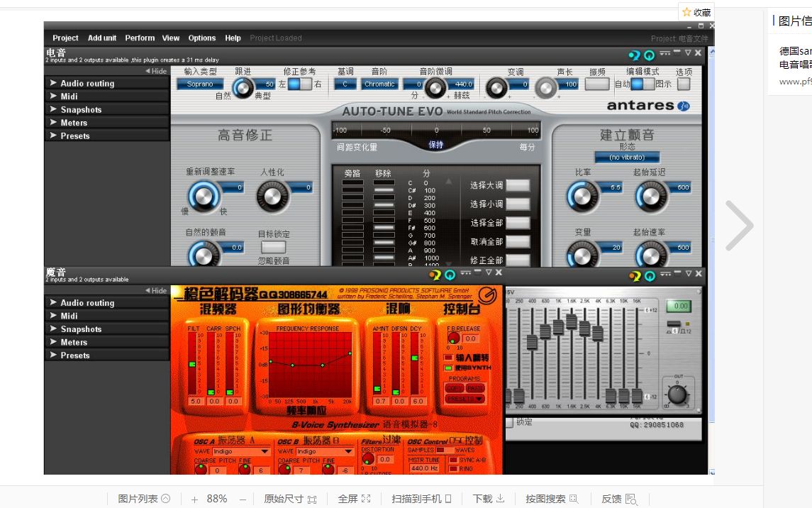Image resolution: width=812 pixels, height=508 pixels.
Task: Click the power icon in the 电音 panel header
Action: [649, 55]
